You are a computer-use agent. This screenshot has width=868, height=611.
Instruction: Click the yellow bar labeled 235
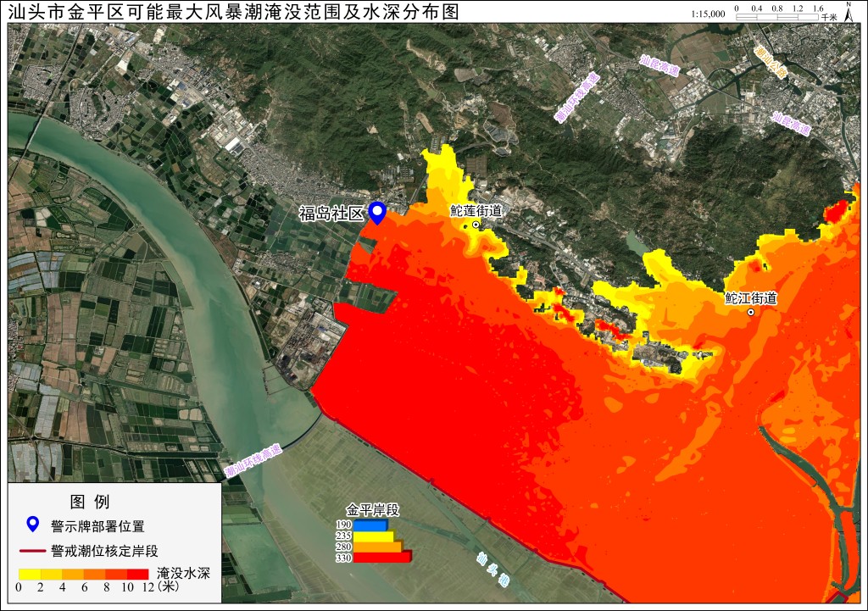click(374, 536)
